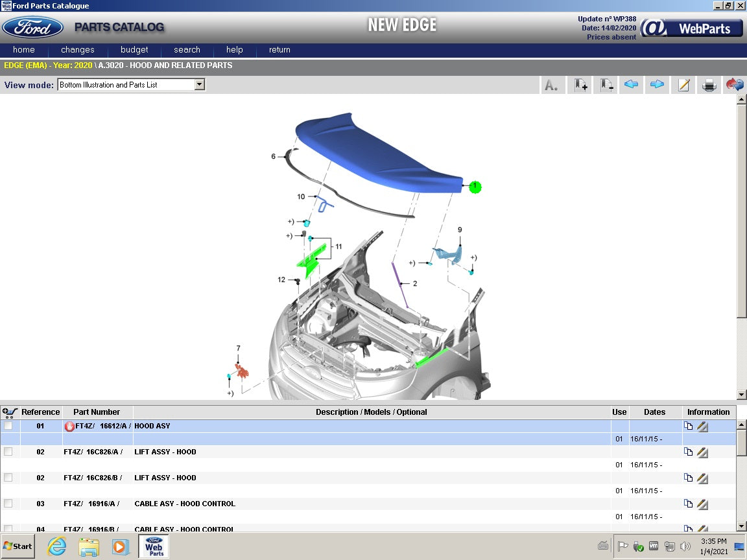Click parts list scrollbar down arrow
The height and width of the screenshot is (560, 747).
coord(741,526)
